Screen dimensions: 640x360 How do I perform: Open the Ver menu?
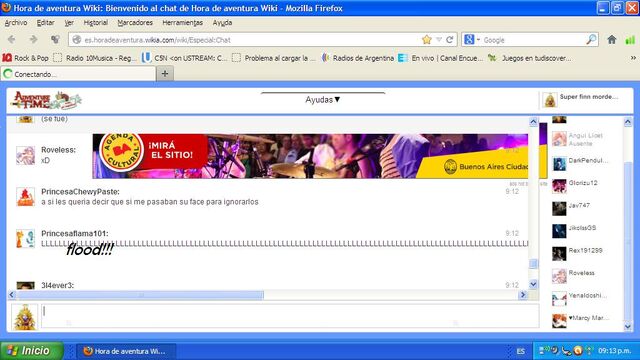pyautogui.click(x=69, y=22)
